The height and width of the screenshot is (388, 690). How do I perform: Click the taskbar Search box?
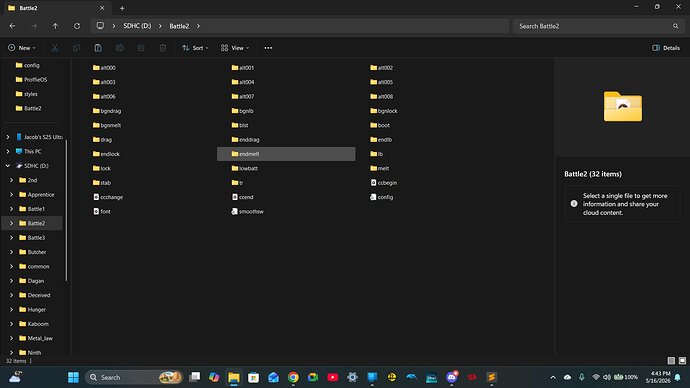click(134, 377)
